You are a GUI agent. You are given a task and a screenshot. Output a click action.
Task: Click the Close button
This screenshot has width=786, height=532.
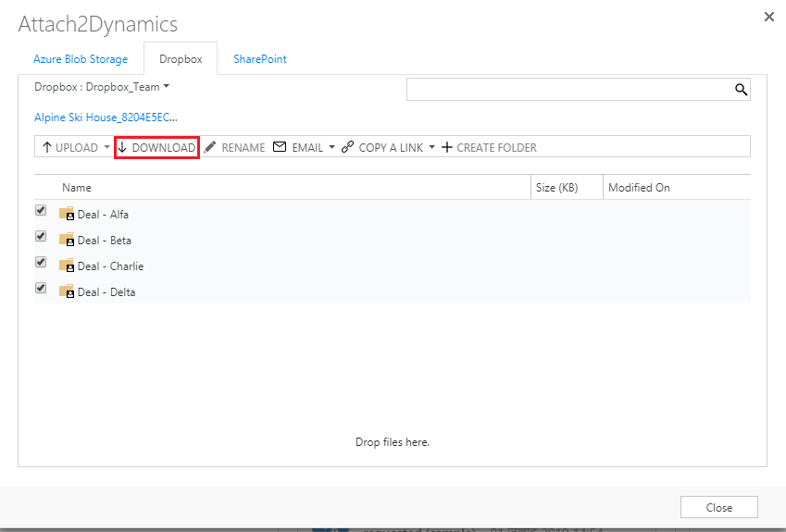pyautogui.click(x=718, y=507)
